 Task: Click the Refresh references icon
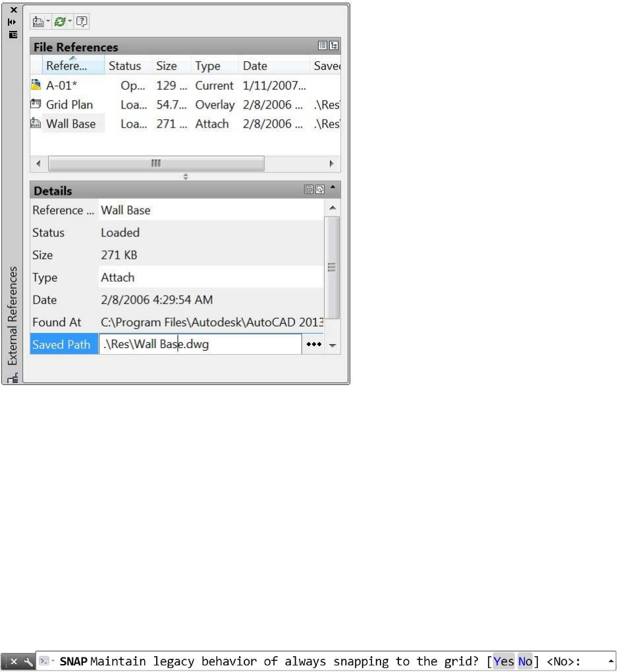(x=60, y=22)
